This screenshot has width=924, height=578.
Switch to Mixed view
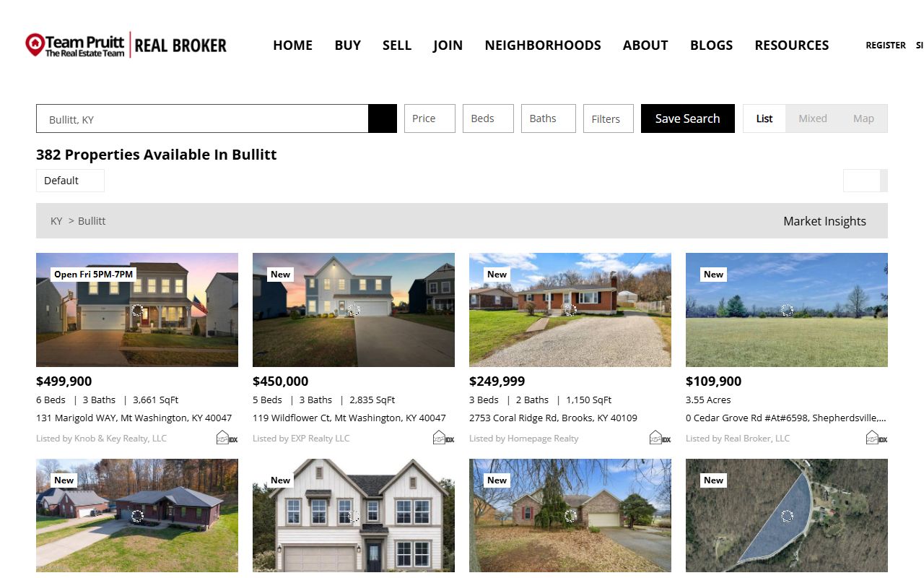[x=813, y=118]
